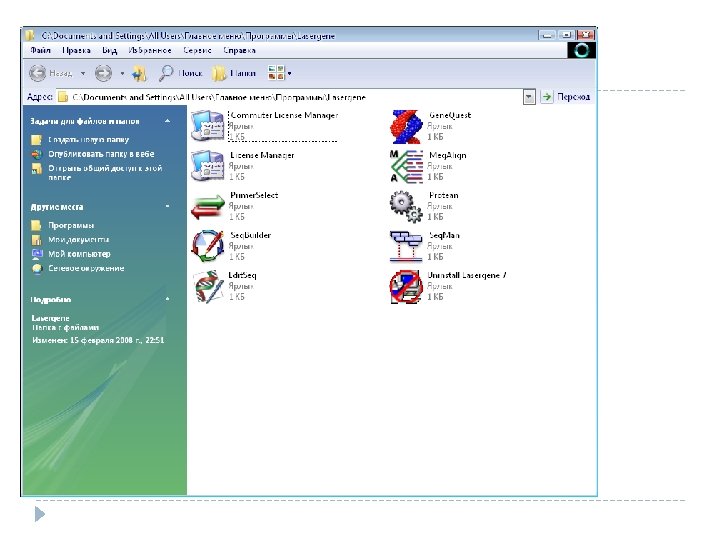Click the Forward navigation arrow icon
The width and height of the screenshot is (720, 540).
tap(103, 73)
